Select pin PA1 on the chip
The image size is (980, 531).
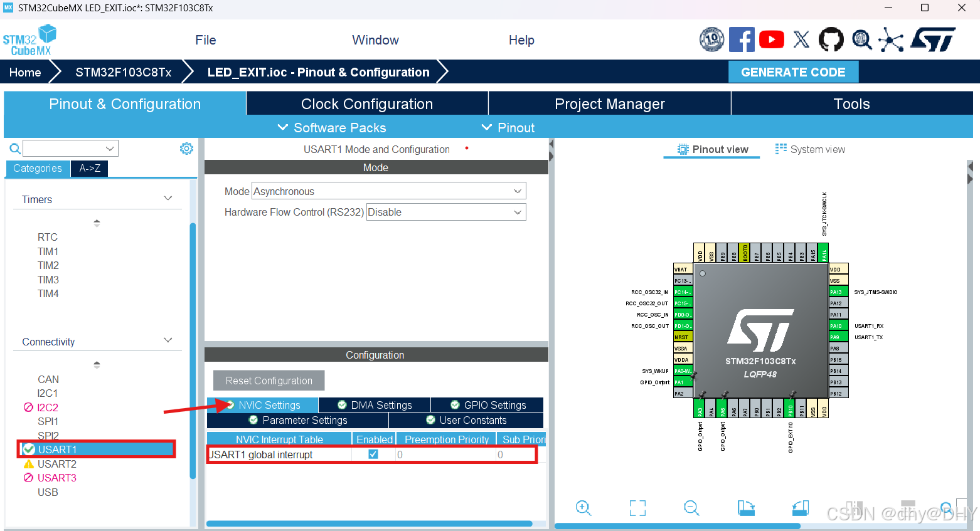coord(683,382)
